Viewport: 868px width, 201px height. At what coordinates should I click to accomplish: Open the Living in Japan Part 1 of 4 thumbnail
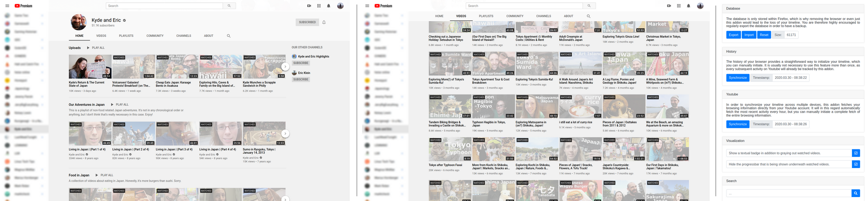coord(90,133)
